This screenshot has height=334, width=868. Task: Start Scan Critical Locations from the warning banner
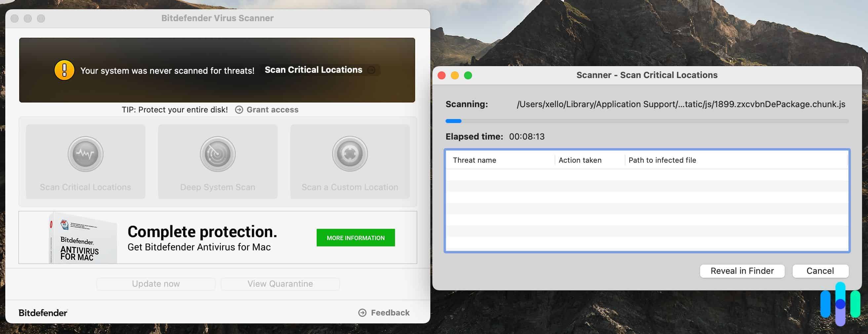coord(313,70)
